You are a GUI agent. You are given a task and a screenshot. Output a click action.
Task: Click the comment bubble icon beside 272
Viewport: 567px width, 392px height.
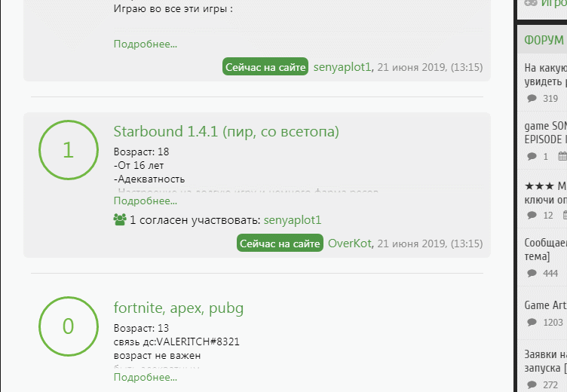(x=532, y=384)
